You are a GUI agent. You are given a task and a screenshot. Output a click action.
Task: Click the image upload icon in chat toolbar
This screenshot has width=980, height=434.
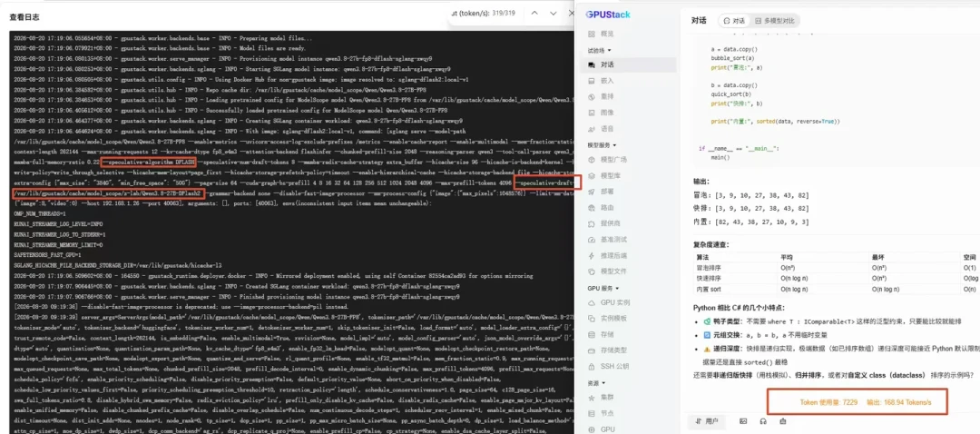[743, 421]
